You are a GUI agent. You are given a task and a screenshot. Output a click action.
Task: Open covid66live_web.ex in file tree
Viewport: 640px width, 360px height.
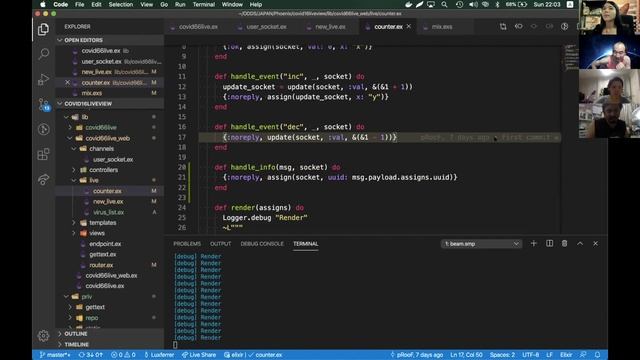(x=110, y=276)
